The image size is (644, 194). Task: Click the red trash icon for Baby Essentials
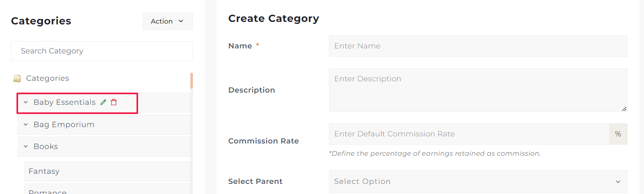coord(114,102)
